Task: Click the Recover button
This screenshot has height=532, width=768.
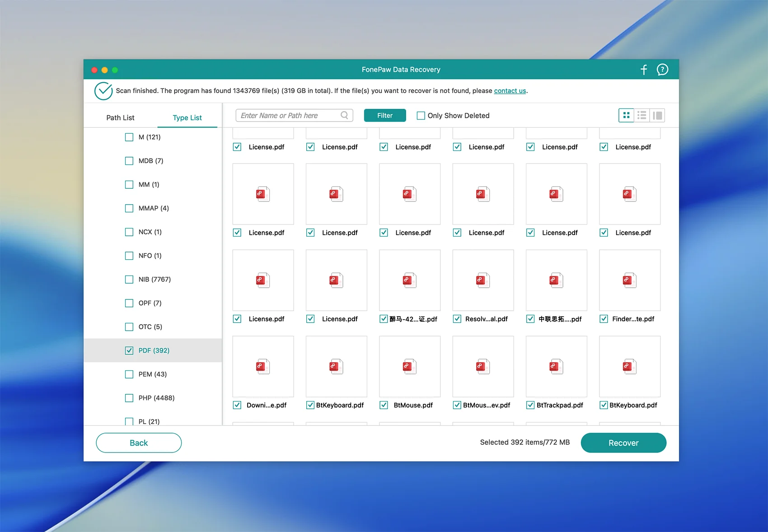Action: pyautogui.click(x=623, y=443)
